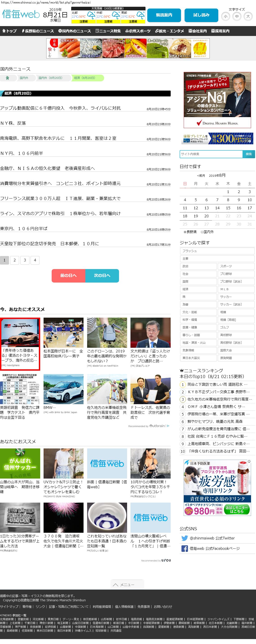Screen dimensions: 256x644
Task: Open page 2 of news list
Action: 15,260
